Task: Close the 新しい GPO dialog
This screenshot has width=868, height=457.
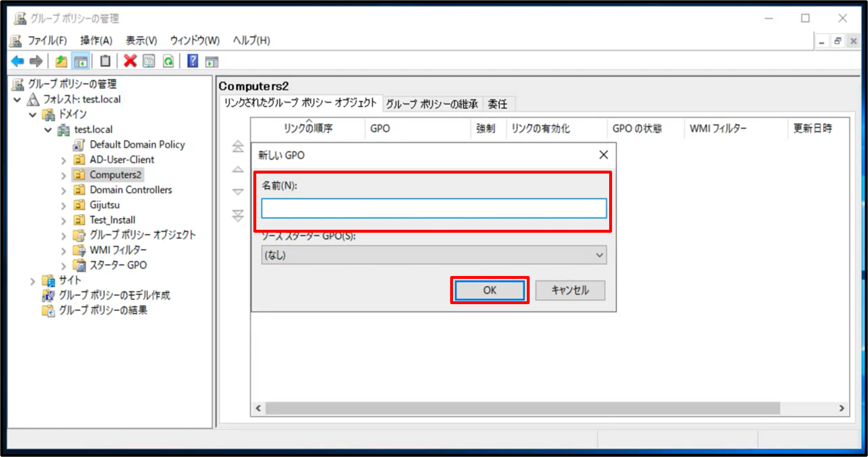Action: point(603,155)
